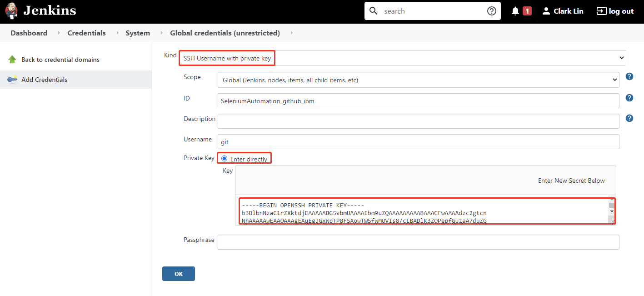
Task: Open help for the Description field
Action: tap(629, 118)
